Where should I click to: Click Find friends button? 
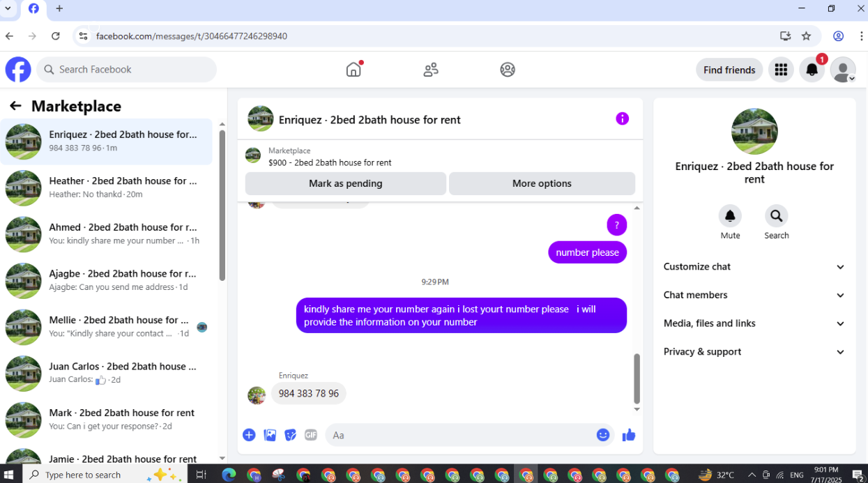729,70
